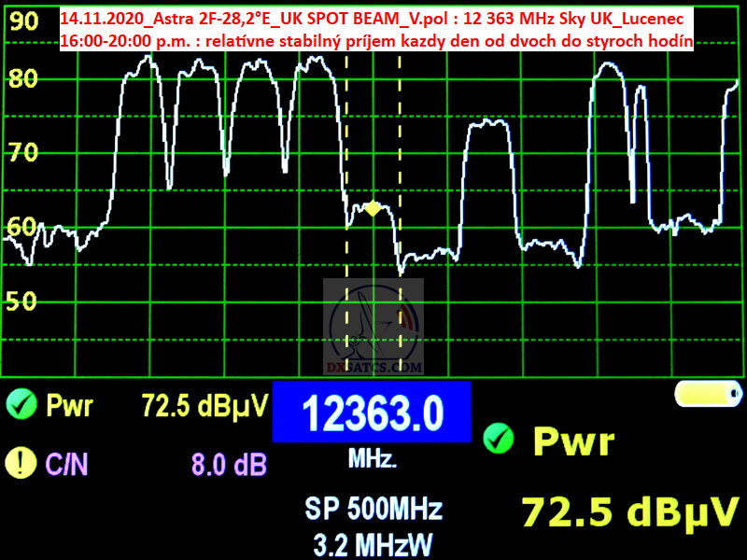Select the C/N 8.0 dB reading
Viewport: 747px width, 560px height.
pyautogui.click(x=230, y=462)
